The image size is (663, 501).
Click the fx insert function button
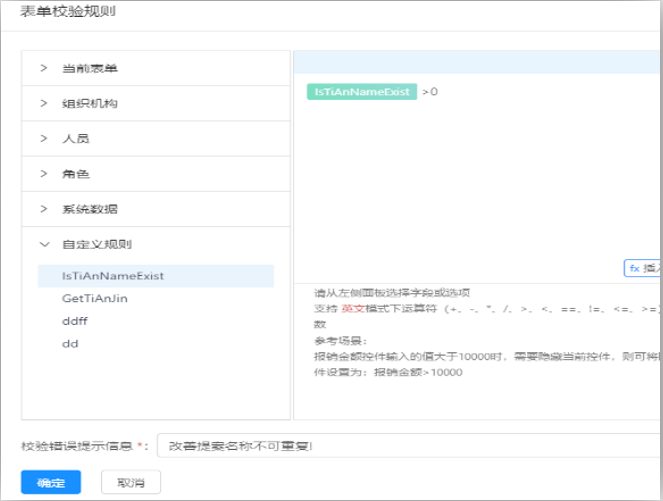[x=642, y=268]
